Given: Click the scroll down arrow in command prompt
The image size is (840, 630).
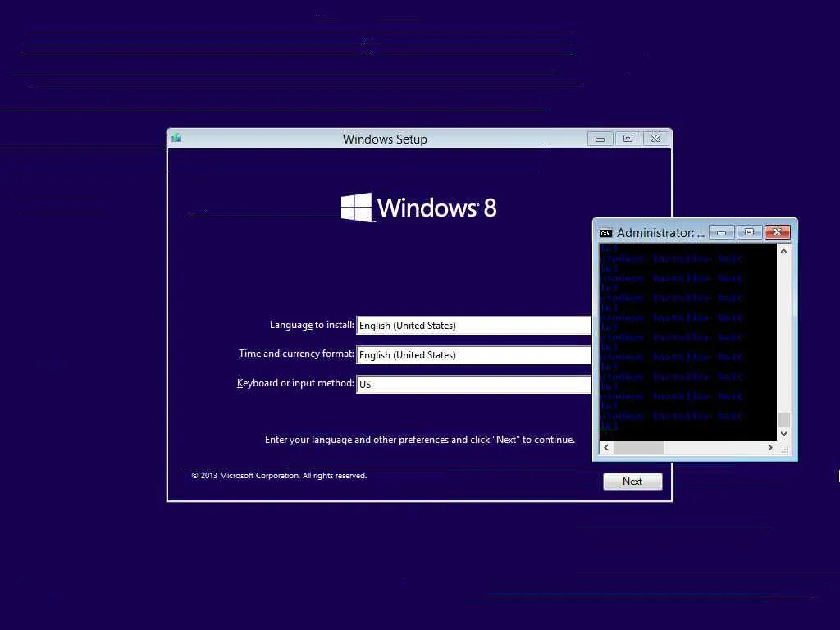Looking at the screenshot, I should pyautogui.click(x=783, y=433).
